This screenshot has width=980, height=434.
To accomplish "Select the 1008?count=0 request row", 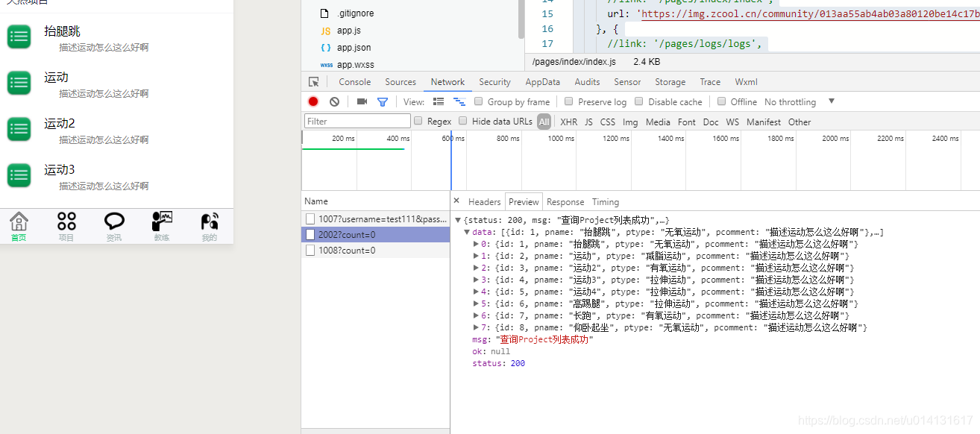I will pos(376,251).
